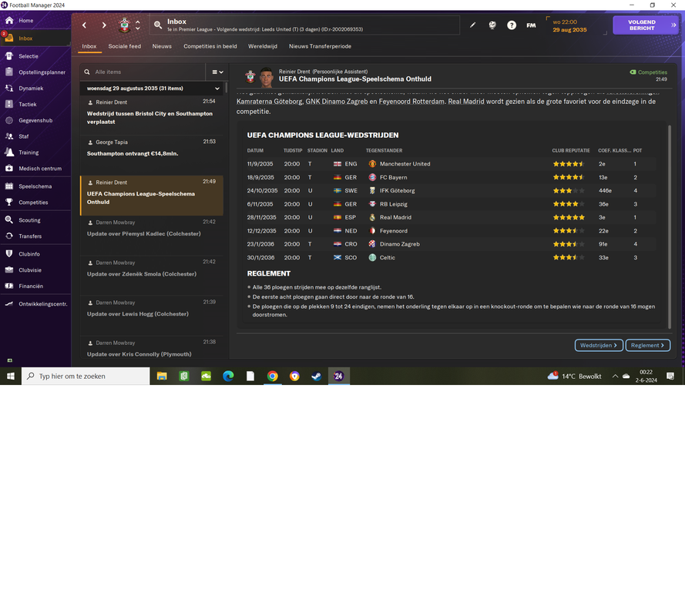Click FC Bayern in fixtures table
The image size is (685, 616).
[393, 178]
